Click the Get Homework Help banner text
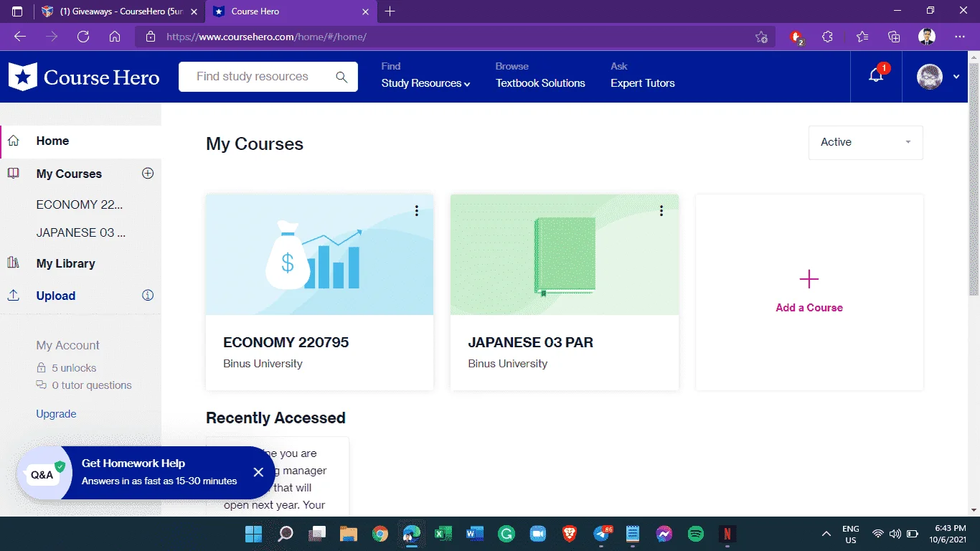The height and width of the screenshot is (551, 980). click(133, 463)
